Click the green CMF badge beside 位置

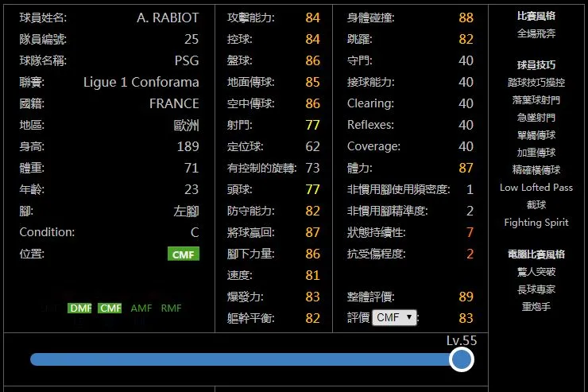(184, 254)
